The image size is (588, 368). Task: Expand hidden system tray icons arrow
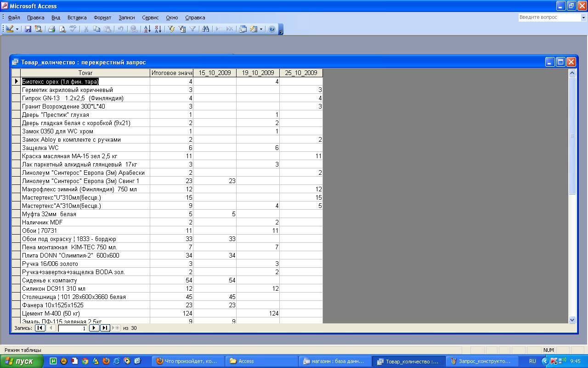[x=545, y=361]
